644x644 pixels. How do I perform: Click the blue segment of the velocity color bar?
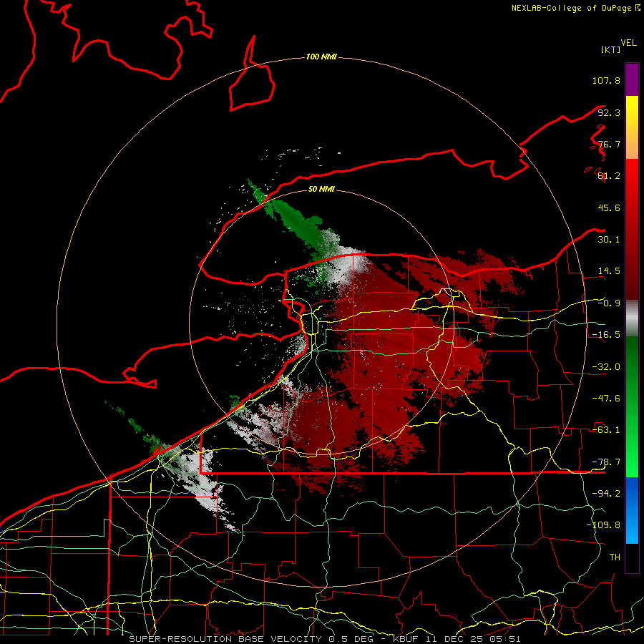pos(632,510)
